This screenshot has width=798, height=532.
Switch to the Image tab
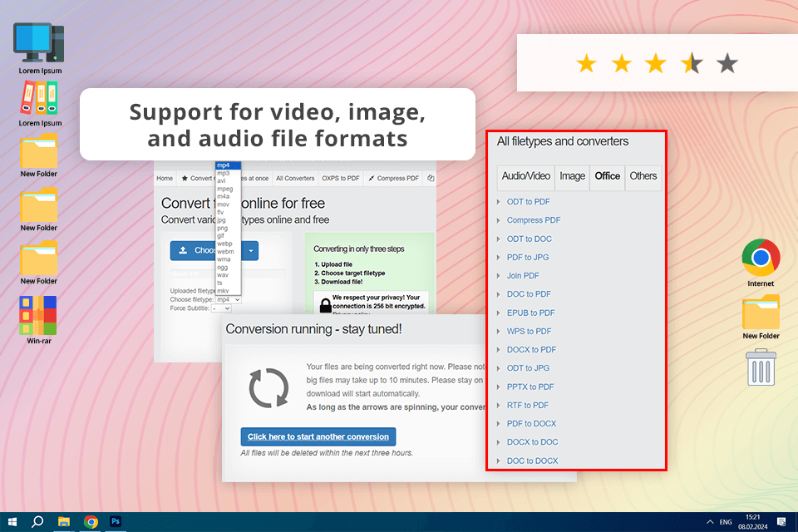(x=572, y=176)
